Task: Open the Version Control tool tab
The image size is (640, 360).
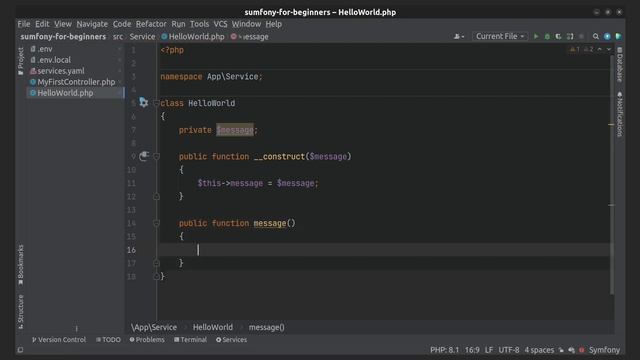Action: (59, 340)
